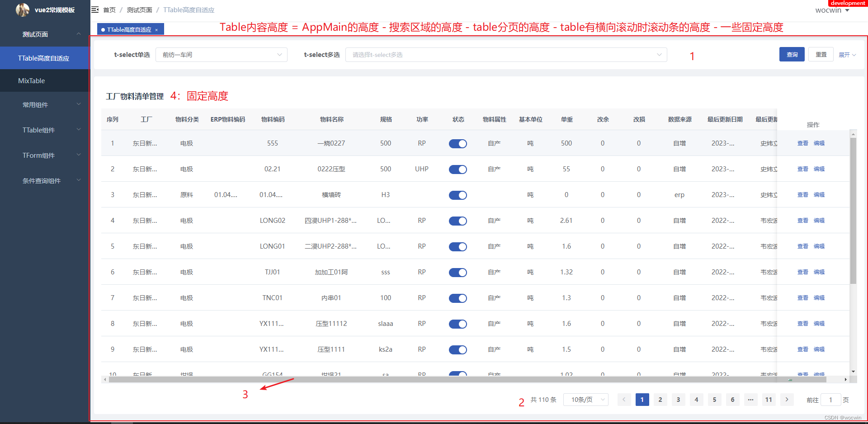Click the table horizontal scrollbar thumb
Viewport: 868px width, 424px height.
point(467,380)
